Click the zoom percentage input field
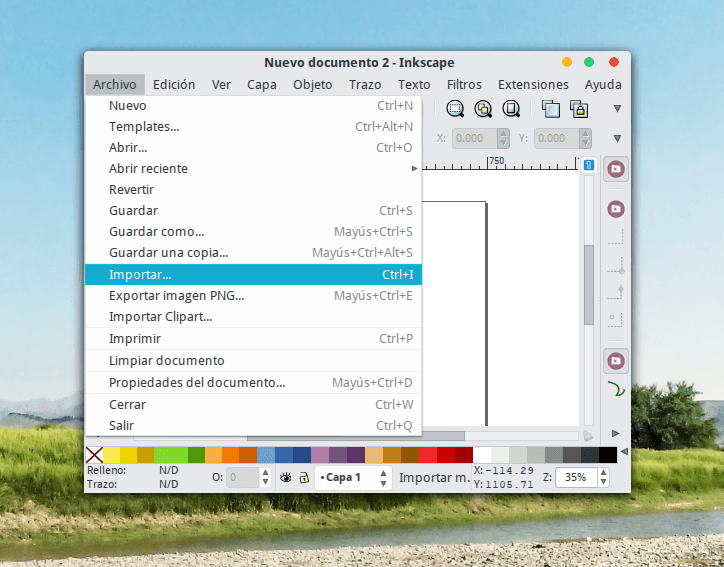 tap(576, 478)
